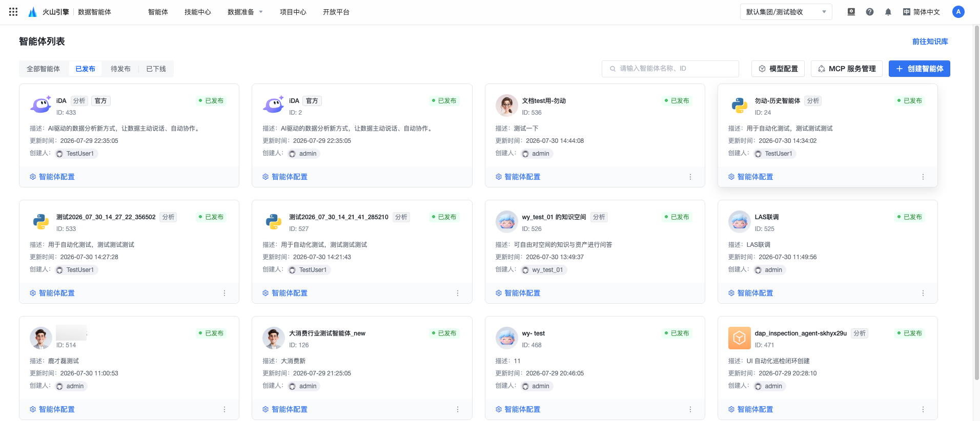
Task: Switch to the 待发布 tab
Action: pyautogui.click(x=120, y=69)
